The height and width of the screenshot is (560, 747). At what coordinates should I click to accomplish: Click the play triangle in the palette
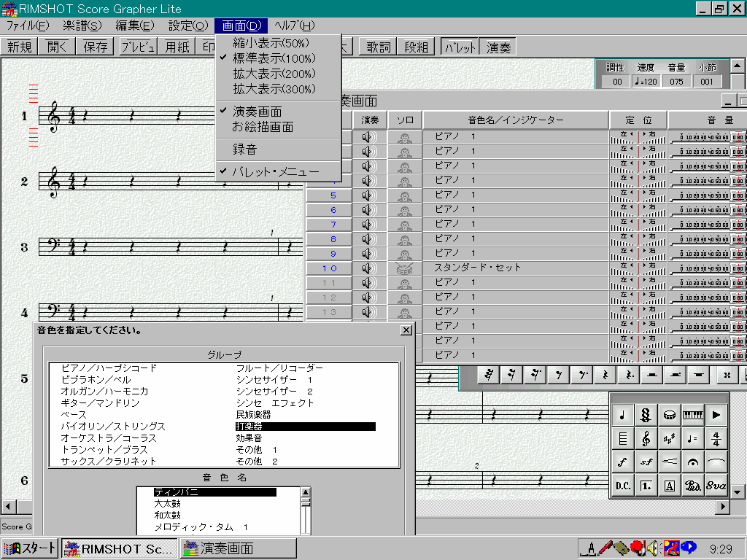[x=716, y=415]
